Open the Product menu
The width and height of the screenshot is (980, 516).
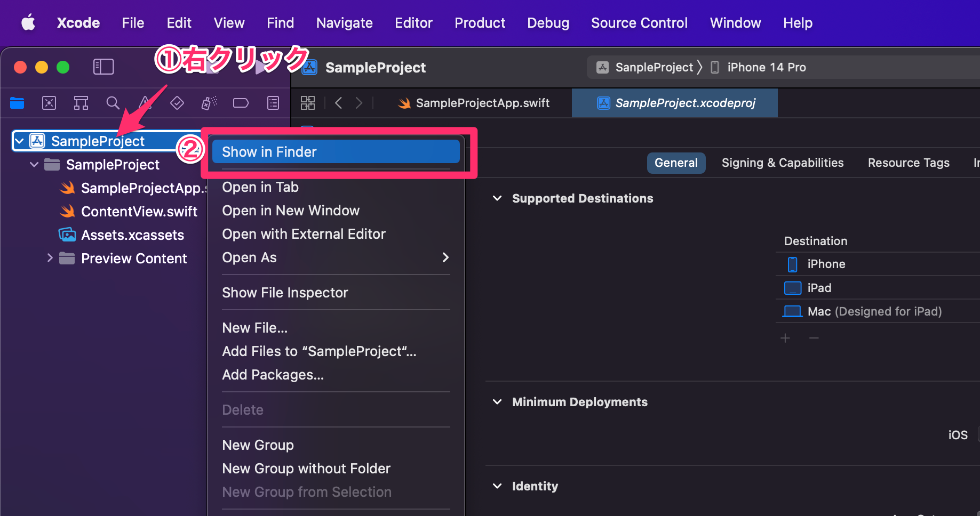[x=479, y=22]
